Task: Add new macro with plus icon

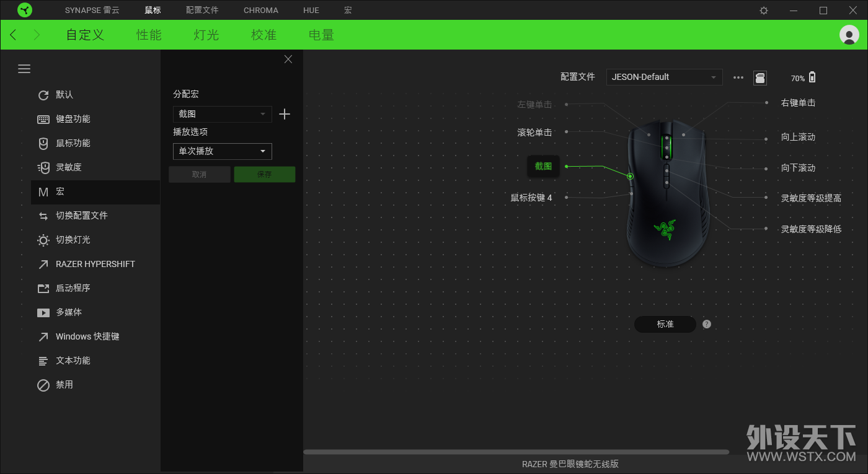Action: coord(285,114)
